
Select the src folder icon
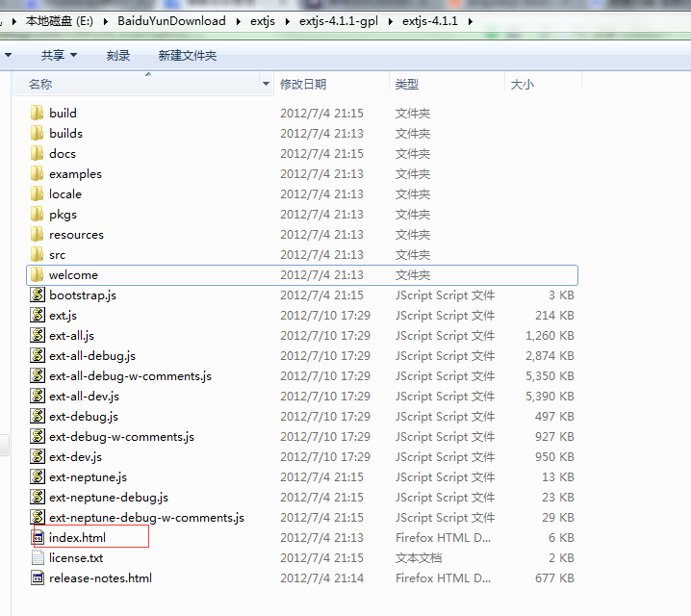[38, 255]
